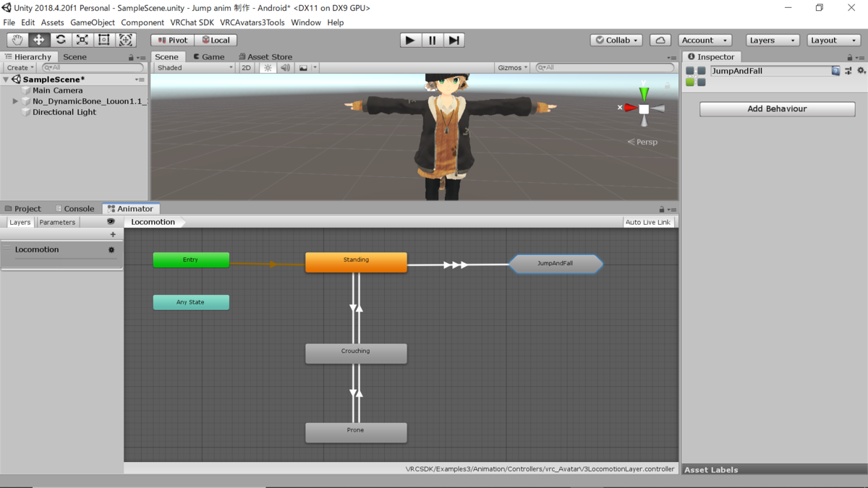Open the Gizmos dropdown

[x=513, y=67]
